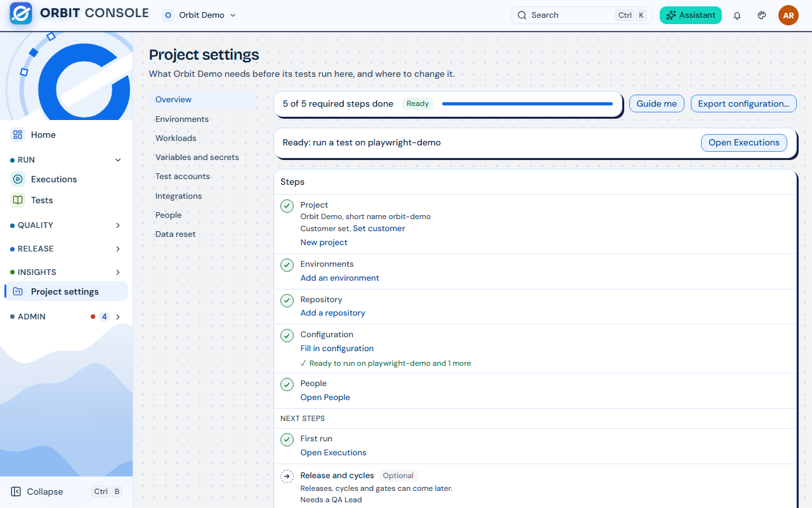
Task: Click the Configuration step checkmark icon
Action: click(x=287, y=335)
